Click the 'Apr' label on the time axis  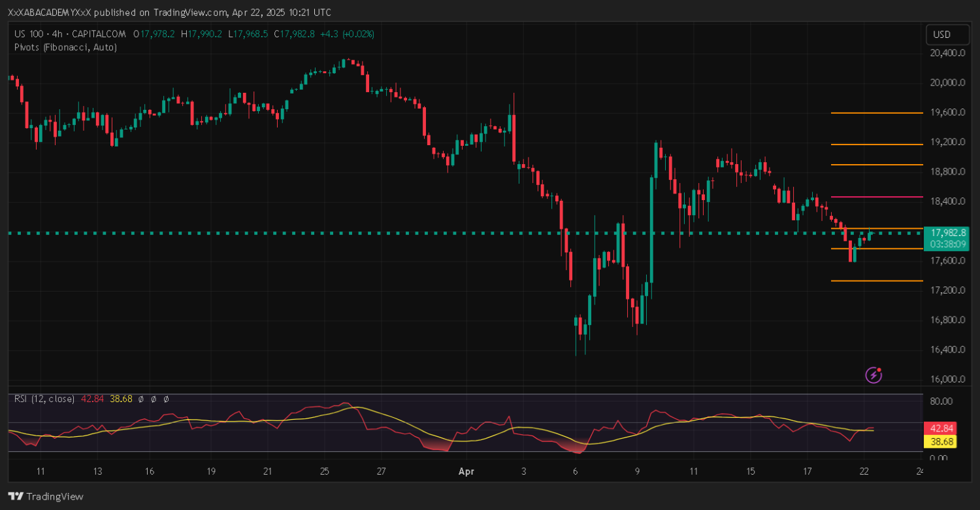[466, 471]
